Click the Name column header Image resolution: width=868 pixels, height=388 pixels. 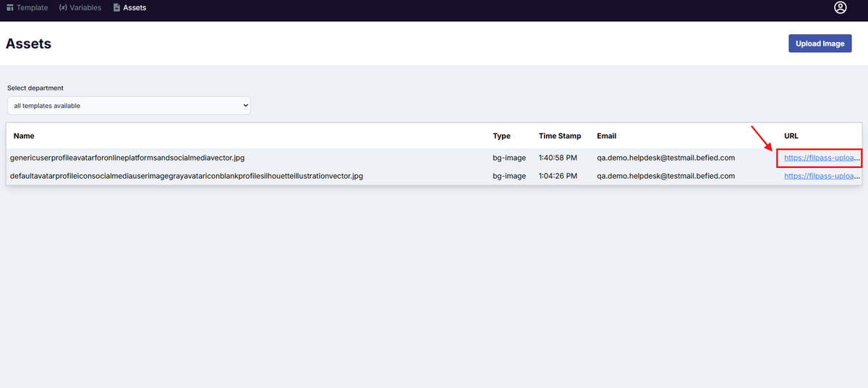click(24, 136)
